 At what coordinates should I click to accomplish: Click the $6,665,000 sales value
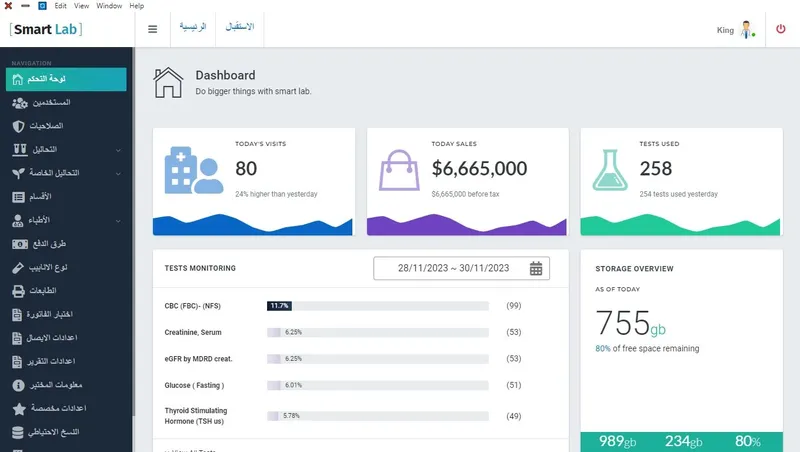479,168
